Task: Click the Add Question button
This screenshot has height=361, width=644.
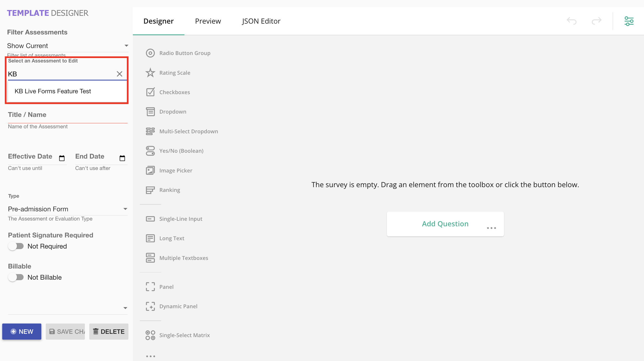Action: [x=445, y=224]
